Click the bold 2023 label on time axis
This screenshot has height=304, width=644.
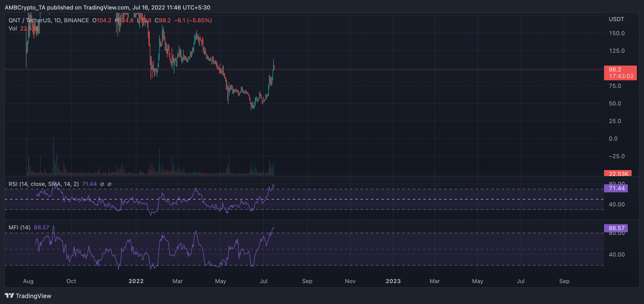point(393,281)
